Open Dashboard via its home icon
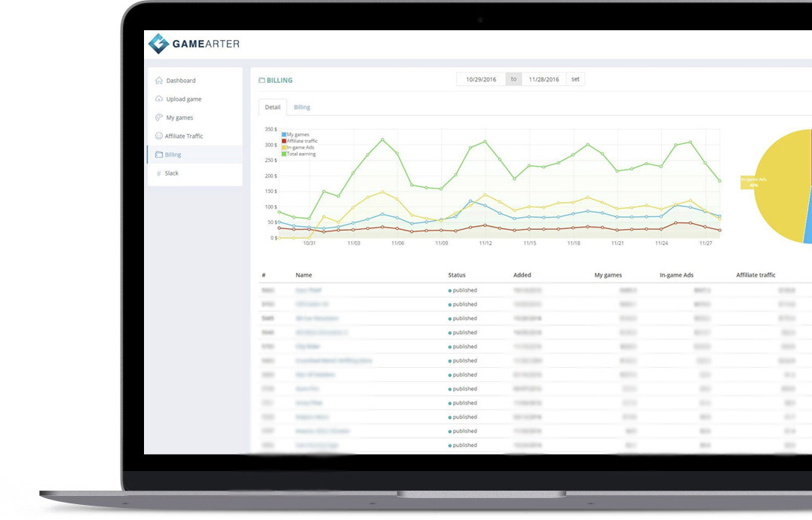Viewport: 812px width, 520px height. (159, 80)
